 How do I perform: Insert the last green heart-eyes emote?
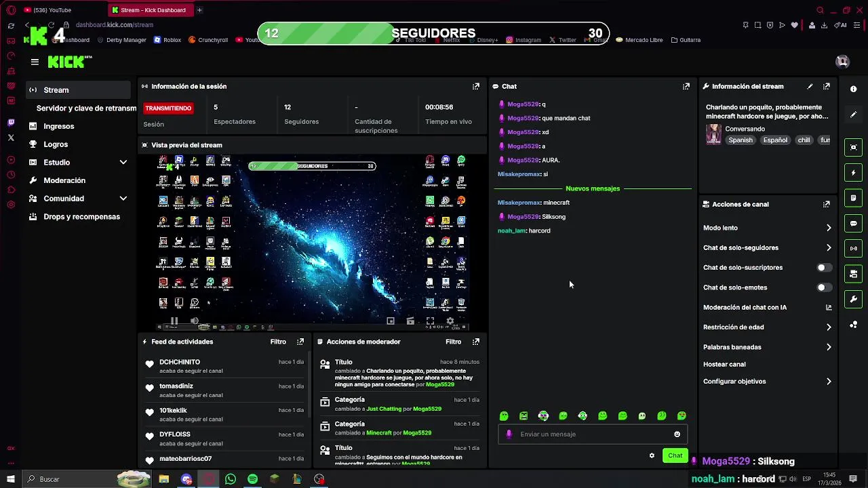click(x=682, y=416)
